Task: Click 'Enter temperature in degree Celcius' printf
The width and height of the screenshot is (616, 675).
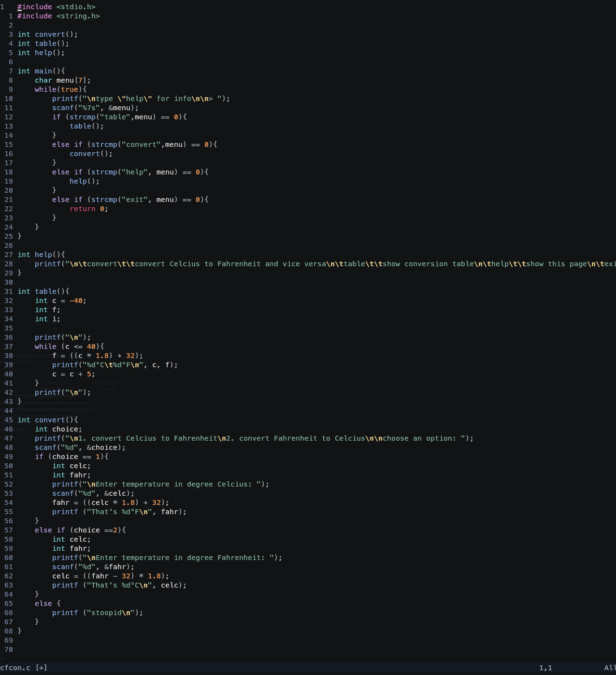Action: [x=161, y=484]
